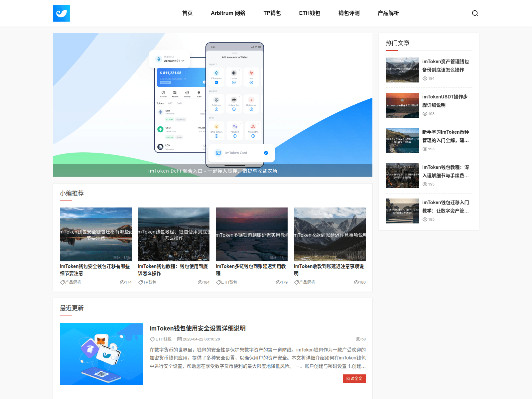Click the search magnifier icon

(475, 13)
